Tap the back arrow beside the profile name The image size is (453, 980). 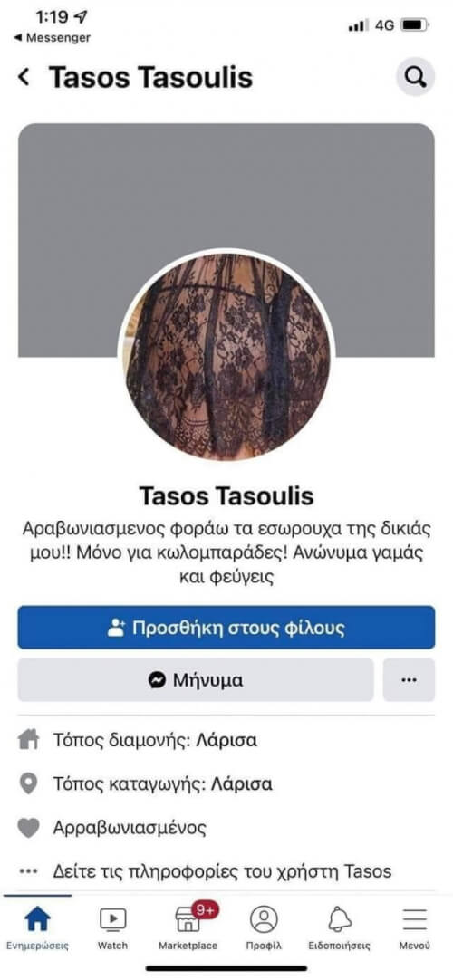coord(24,78)
